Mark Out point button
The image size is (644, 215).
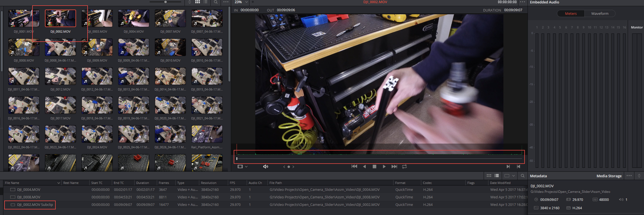pyautogui.click(x=518, y=167)
